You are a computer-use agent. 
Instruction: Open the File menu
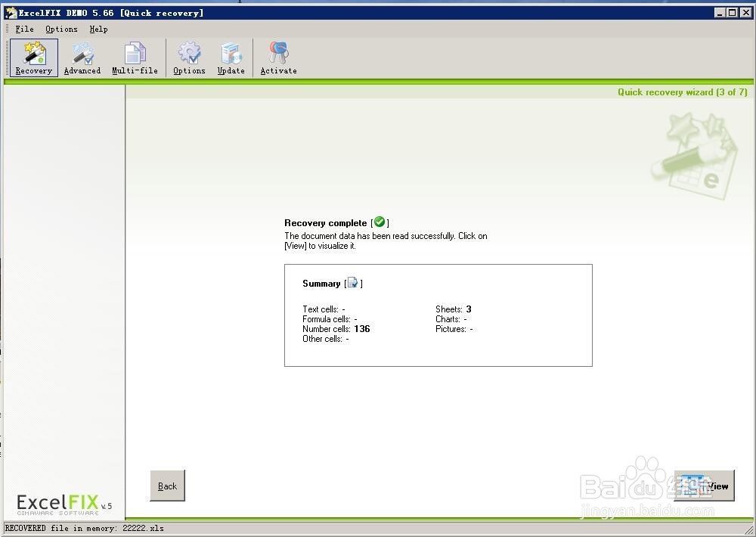tap(25, 29)
